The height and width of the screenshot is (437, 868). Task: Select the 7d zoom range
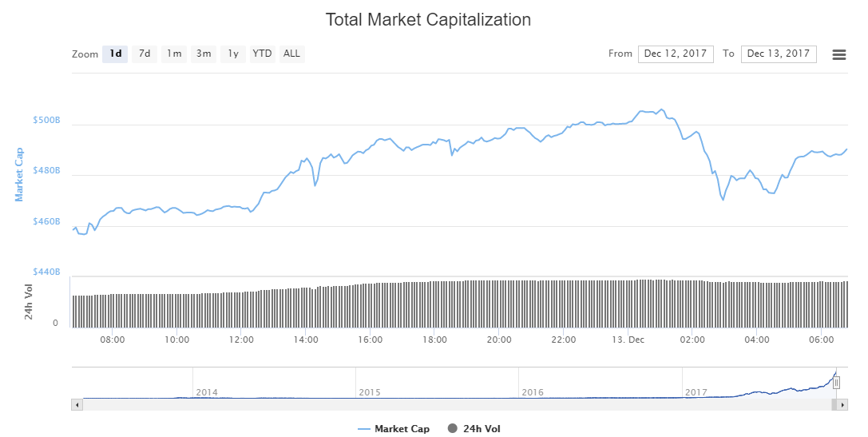(145, 54)
